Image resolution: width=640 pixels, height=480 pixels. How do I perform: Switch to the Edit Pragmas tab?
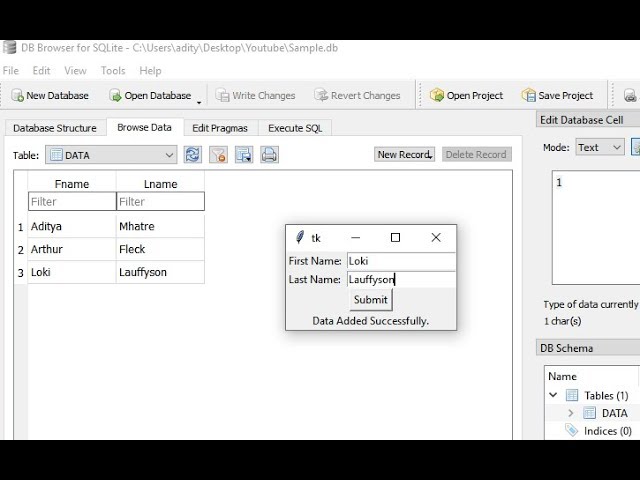coord(220,128)
